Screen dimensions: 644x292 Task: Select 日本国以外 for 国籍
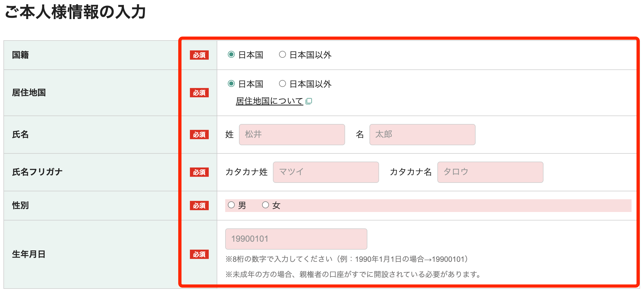click(x=282, y=55)
